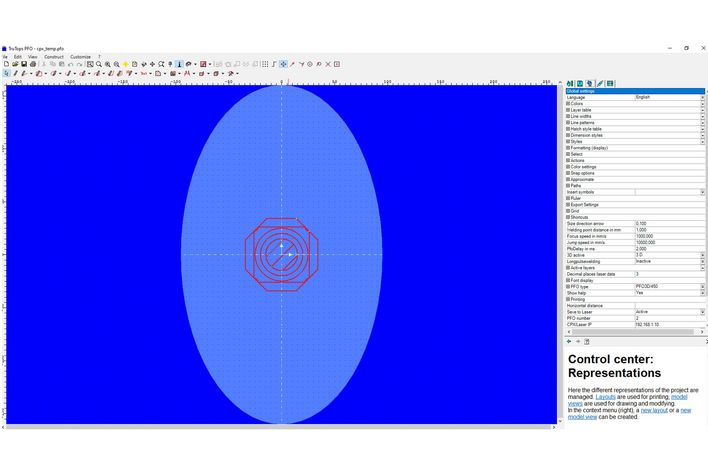Open the Show help dropdown
This screenshot has width=708, height=472.
pos(702,293)
